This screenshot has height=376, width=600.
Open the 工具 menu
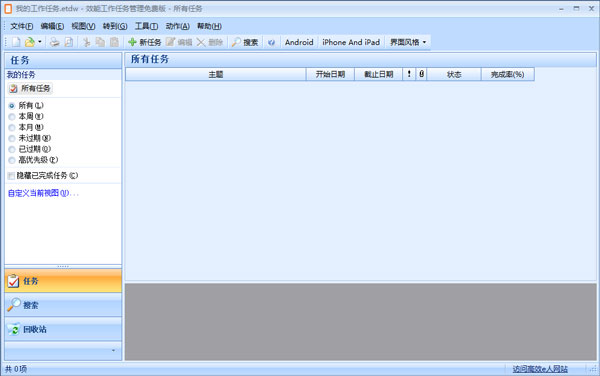[x=146, y=26]
